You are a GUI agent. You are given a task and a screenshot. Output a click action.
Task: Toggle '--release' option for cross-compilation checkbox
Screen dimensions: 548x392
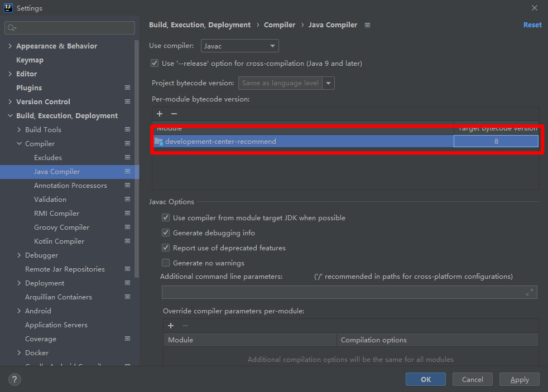[x=155, y=63]
